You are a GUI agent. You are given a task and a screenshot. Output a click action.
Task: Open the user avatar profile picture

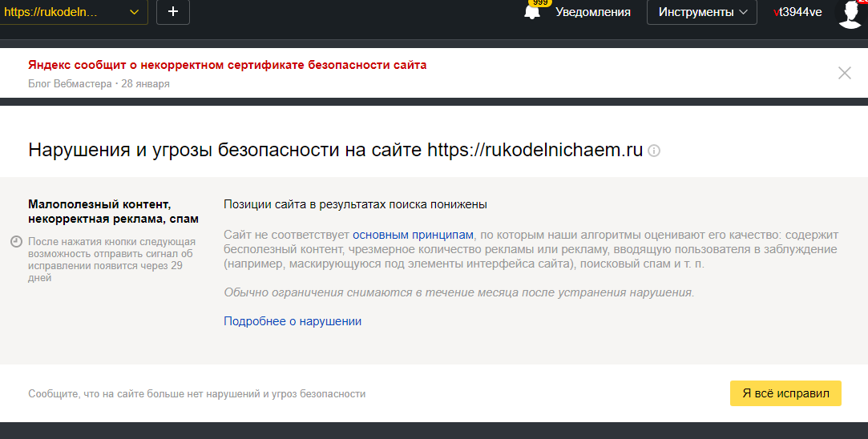pos(850,14)
